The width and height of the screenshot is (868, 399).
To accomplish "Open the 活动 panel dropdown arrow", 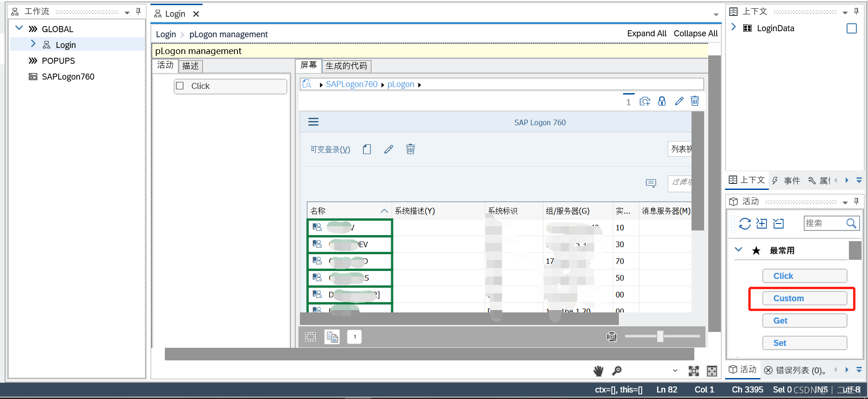I will click(x=845, y=203).
